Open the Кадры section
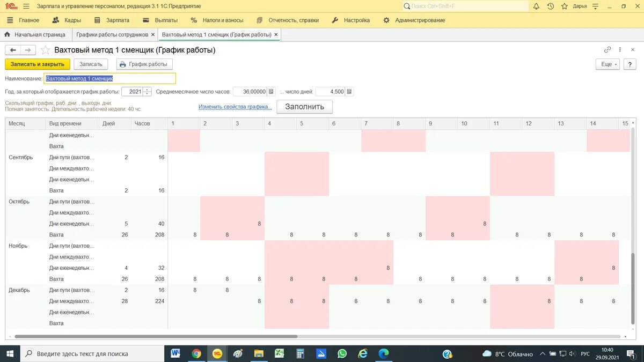The image size is (644, 362). tap(67, 20)
